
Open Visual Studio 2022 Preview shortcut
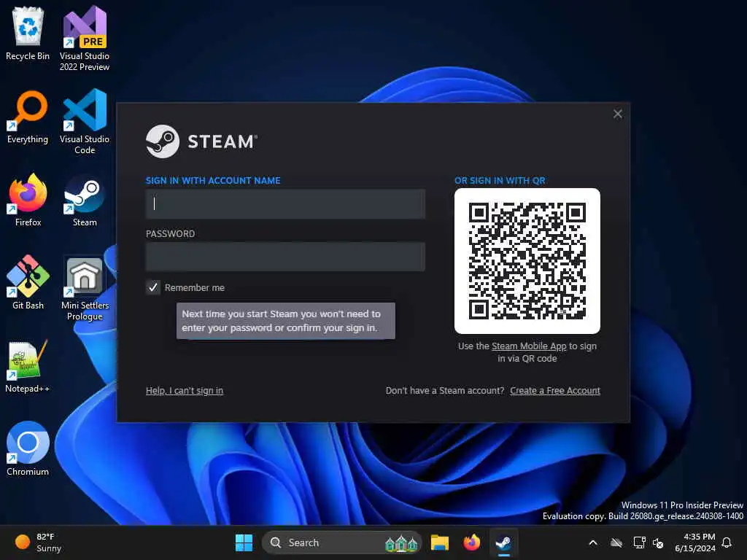pyautogui.click(x=85, y=38)
